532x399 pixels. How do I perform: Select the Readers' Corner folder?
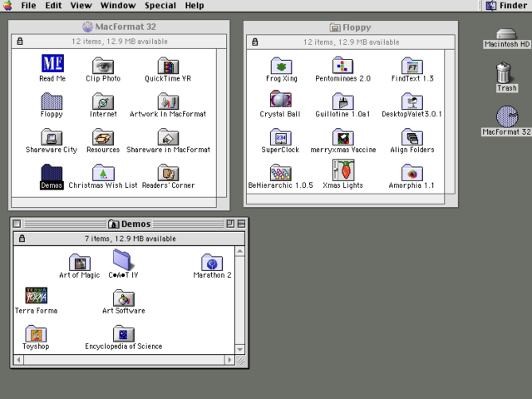tap(168, 173)
